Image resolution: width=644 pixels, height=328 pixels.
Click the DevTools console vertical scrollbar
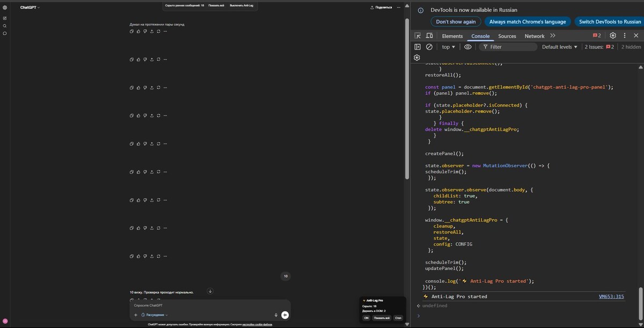pos(641,303)
